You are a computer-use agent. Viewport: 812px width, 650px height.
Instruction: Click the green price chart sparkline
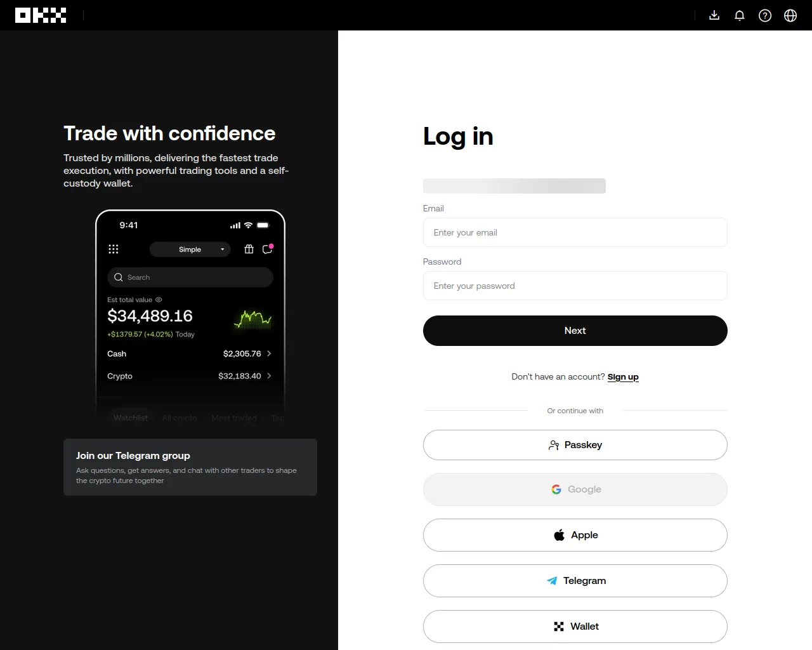[x=252, y=318]
